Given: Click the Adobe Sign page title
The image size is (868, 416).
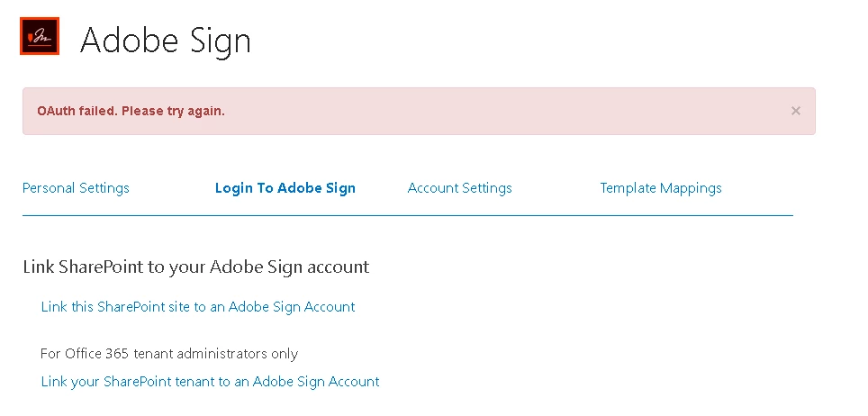Looking at the screenshot, I should (x=165, y=41).
